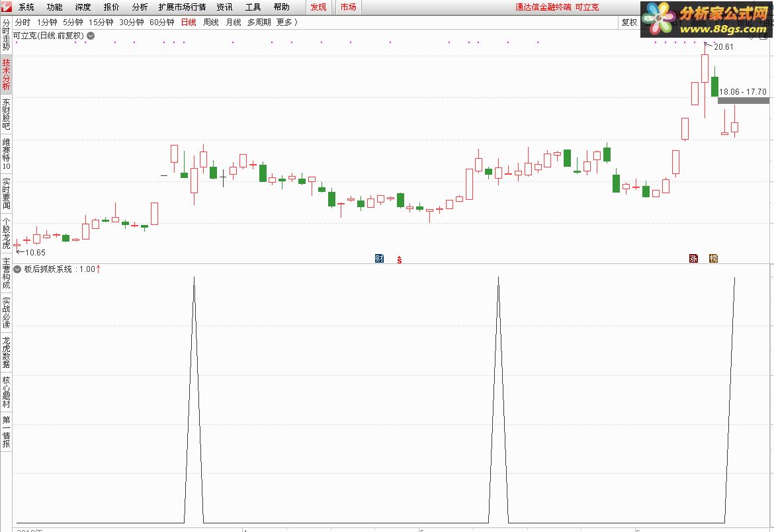Image resolution: width=774 pixels, height=532 pixels.
Task: Open the 系统 menu
Action: [x=26, y=7]
